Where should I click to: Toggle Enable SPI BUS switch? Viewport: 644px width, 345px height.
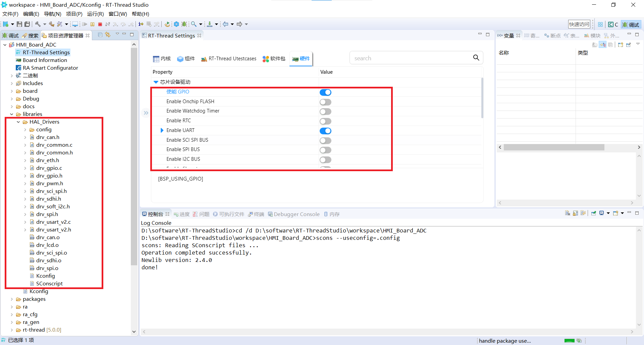click(325, 150)
